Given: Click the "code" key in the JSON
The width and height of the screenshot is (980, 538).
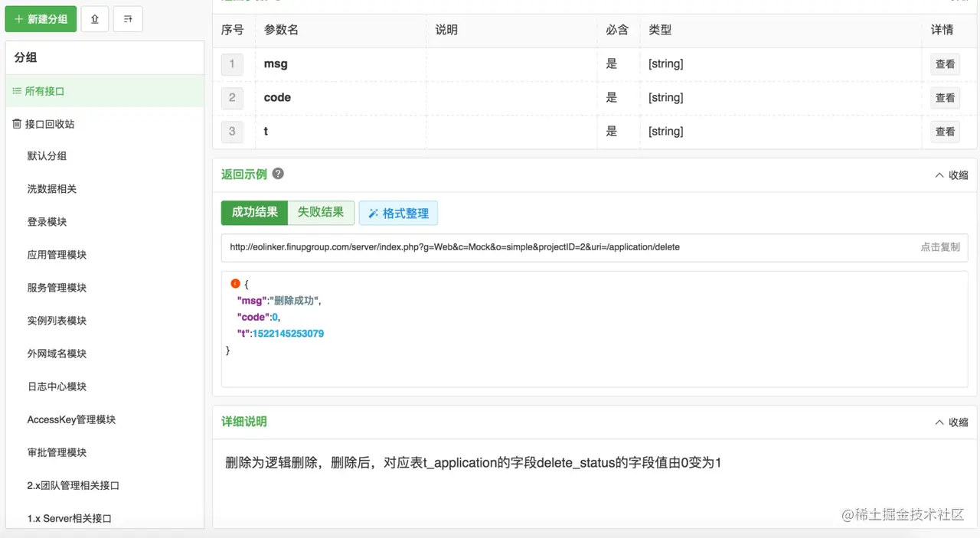Looking at the screenshot, I should pyautogui.click(x=252, y=317).
